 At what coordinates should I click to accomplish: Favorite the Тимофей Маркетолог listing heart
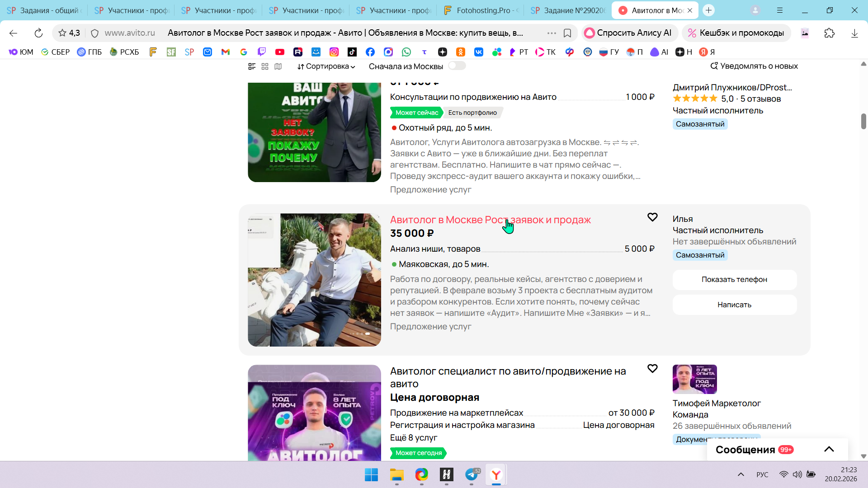652,369
